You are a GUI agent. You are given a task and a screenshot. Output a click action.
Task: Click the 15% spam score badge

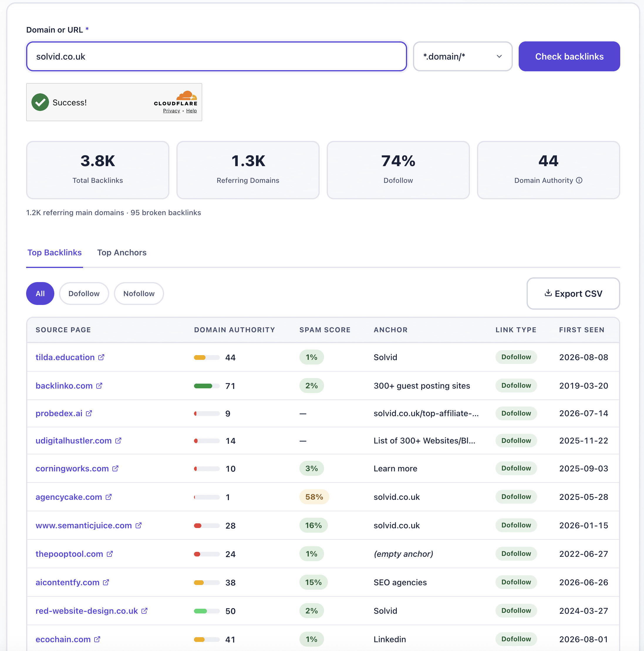pyautogui.click(x=313, y=582)
